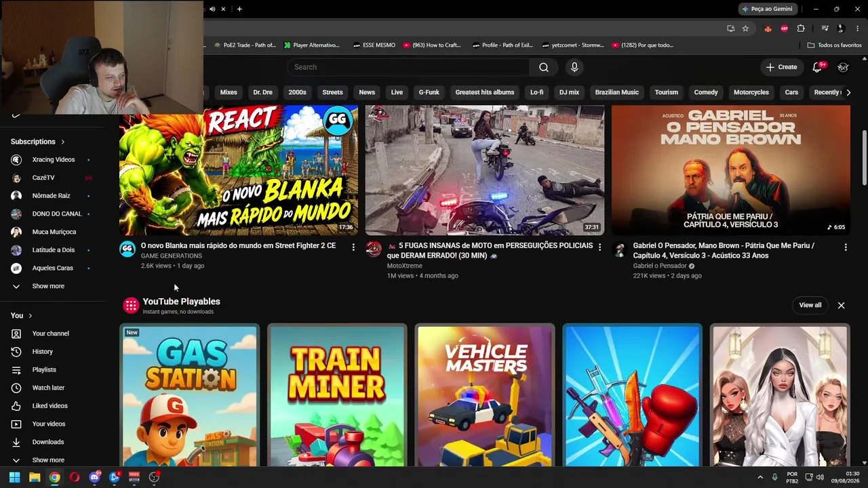Open Gabriel o Pensador channel avatar

pos(620,249)
